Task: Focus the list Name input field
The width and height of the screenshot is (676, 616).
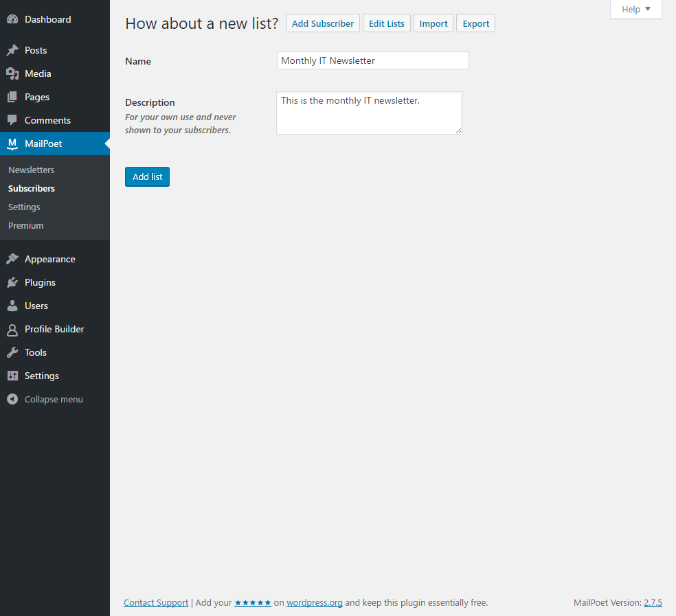Action: click(x=372, y=60)
